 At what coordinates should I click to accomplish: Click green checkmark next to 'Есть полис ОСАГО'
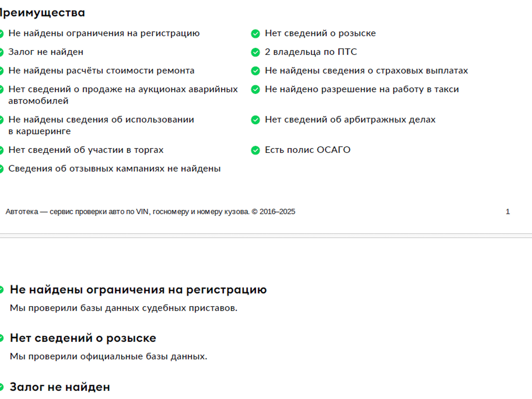pos(255,150)
